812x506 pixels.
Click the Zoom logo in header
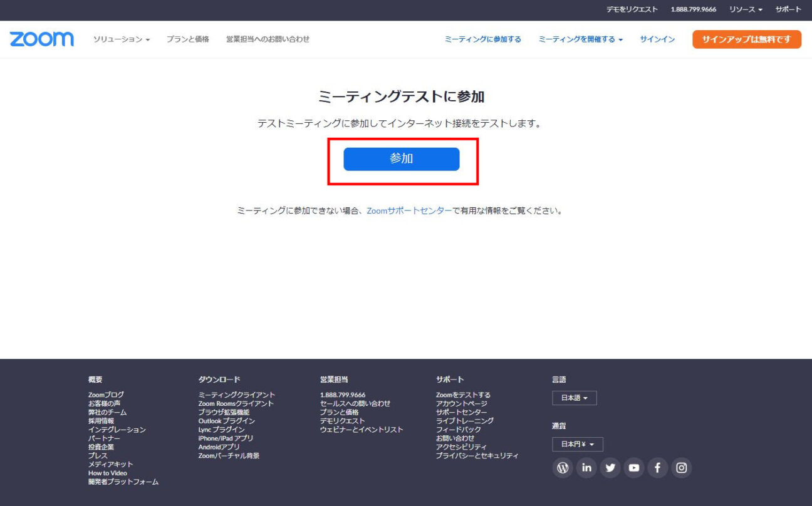pyautogui.click(x=41, y=39)
